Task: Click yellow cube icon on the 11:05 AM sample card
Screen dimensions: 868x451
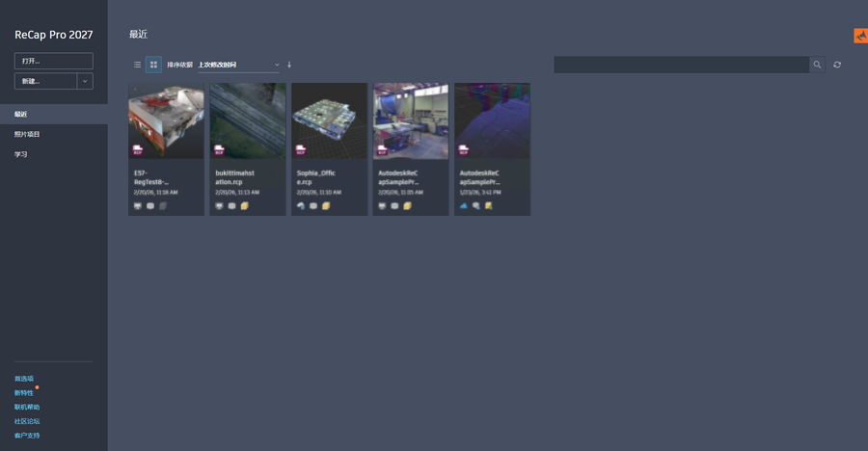Action: 407,206
